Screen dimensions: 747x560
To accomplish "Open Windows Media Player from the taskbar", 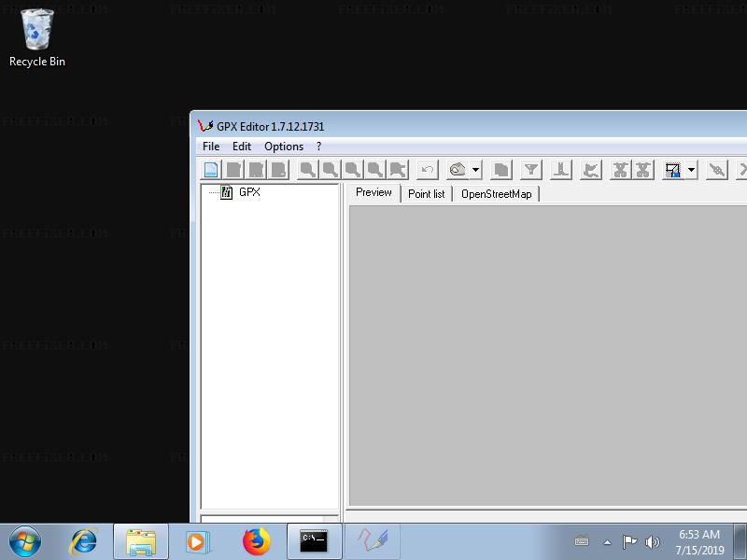I will coord(196,541).
